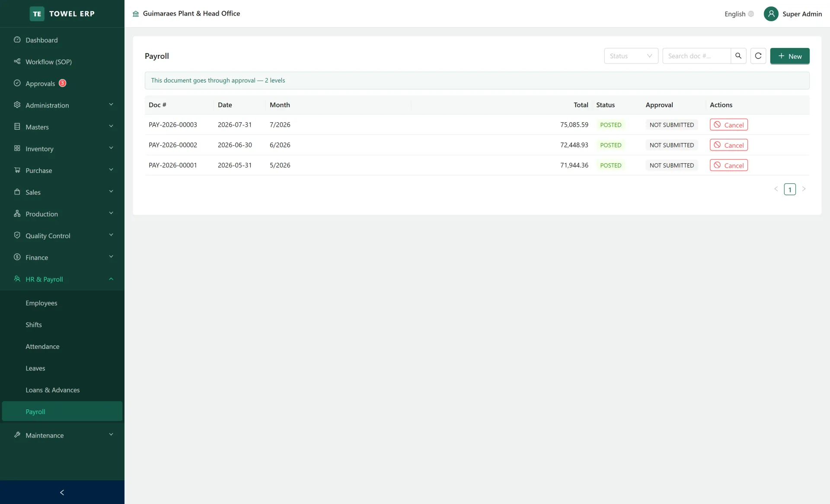830x504 pixels.
Task: Click the Maintenance wrench icon
Action: [17, 435]
